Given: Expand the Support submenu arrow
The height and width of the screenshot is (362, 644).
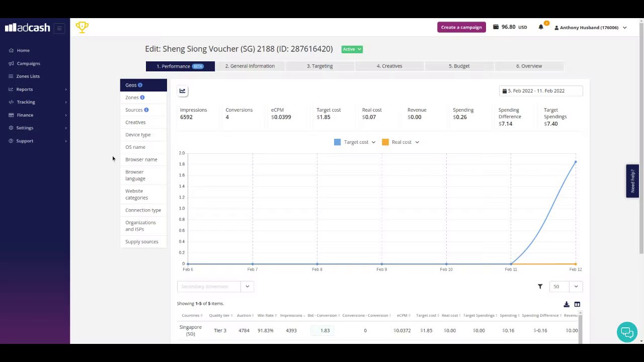Looking at the screenshot, I should click(x=66, y=141).
